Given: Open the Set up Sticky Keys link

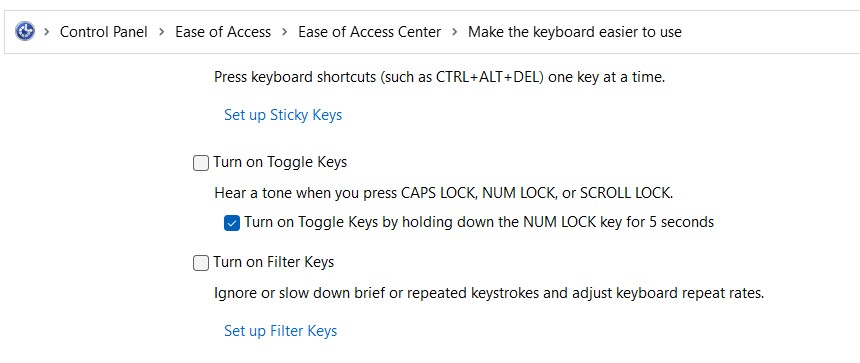Looking at the screenshot, I should point(283,115).
